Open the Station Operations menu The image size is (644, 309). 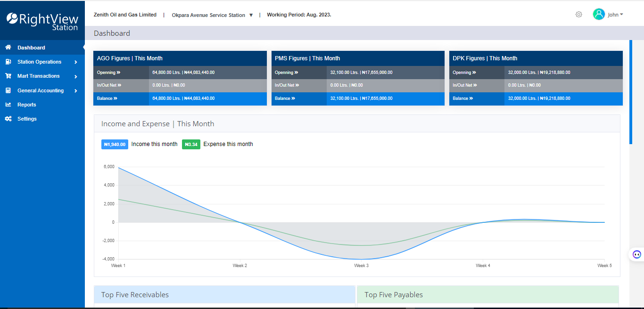(x=42, y=62)
